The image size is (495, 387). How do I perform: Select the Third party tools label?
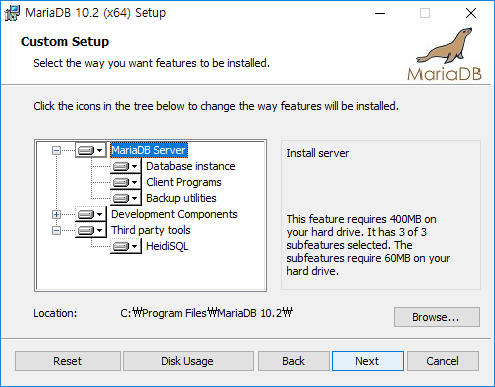pos(151,230)
